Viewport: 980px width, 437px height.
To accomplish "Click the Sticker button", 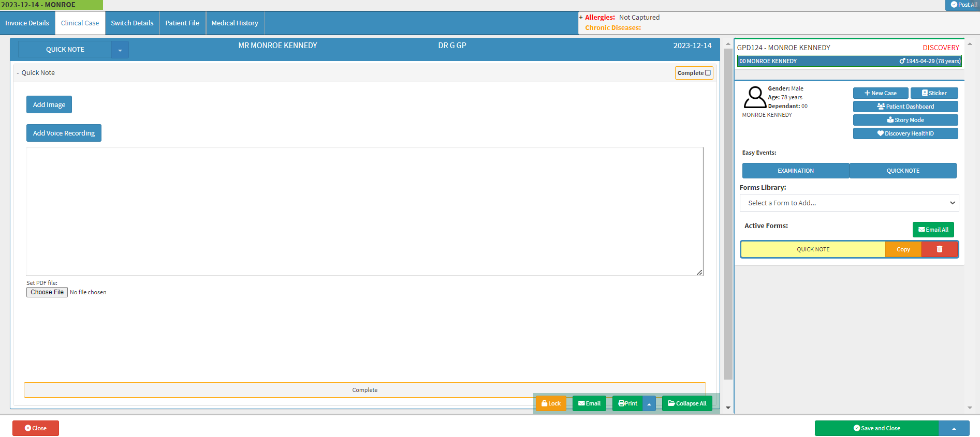I will (934, 93).
